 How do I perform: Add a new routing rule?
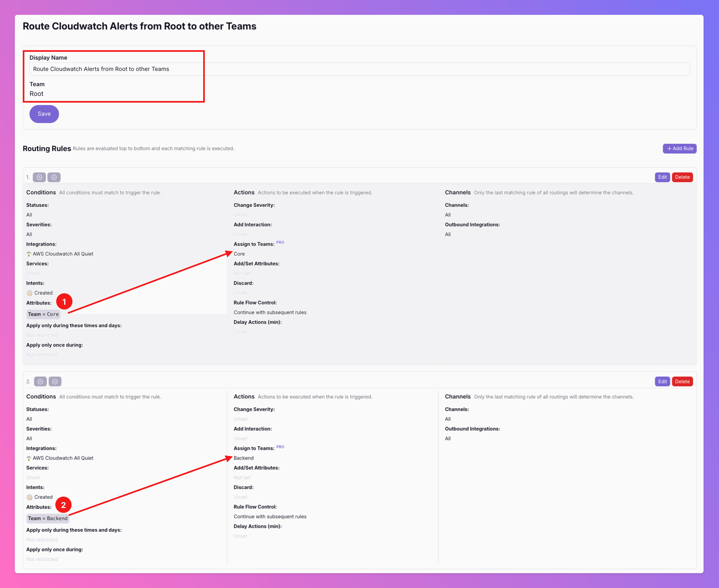679,148
